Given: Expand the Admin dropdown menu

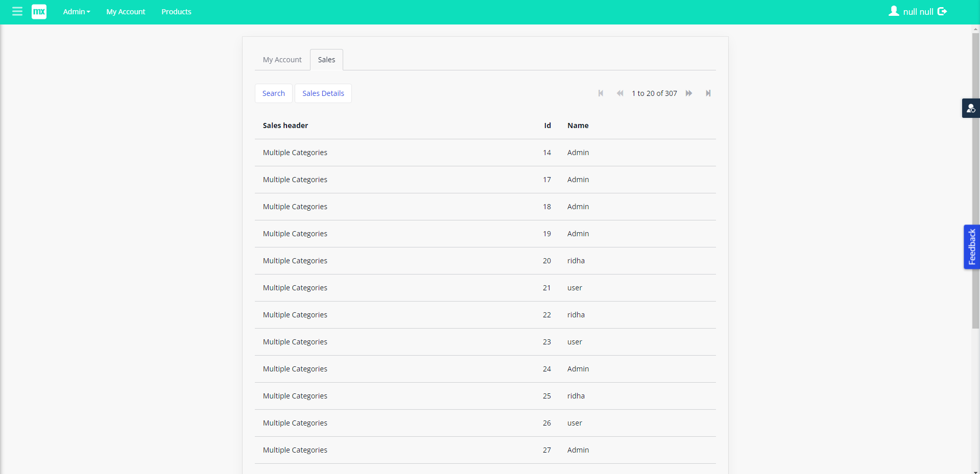Looking at the screenshot, I should pos(76,12).
